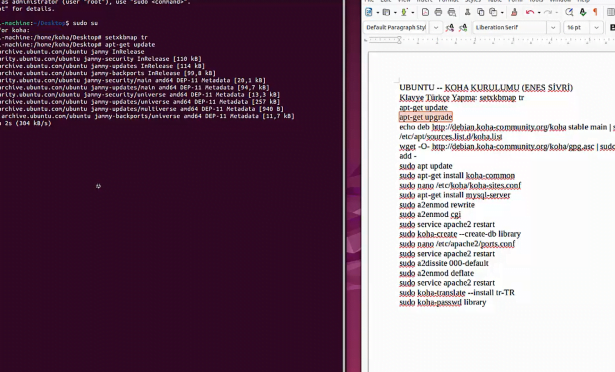Select the Clone Formatting brush icon
Image resolution: width=615 pixels, height=372 pixels.
point(514,13)
